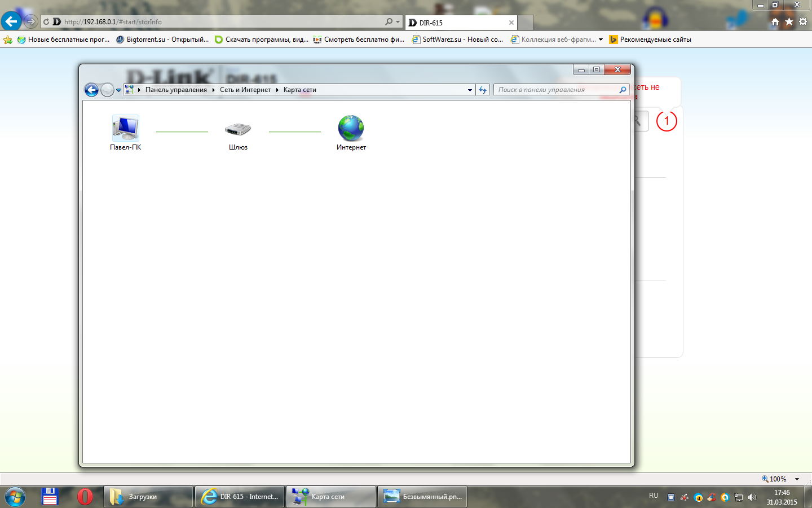Open the Скачать программы favorite
The width and height of the screenshot is (812, 508).
point(262,40)
